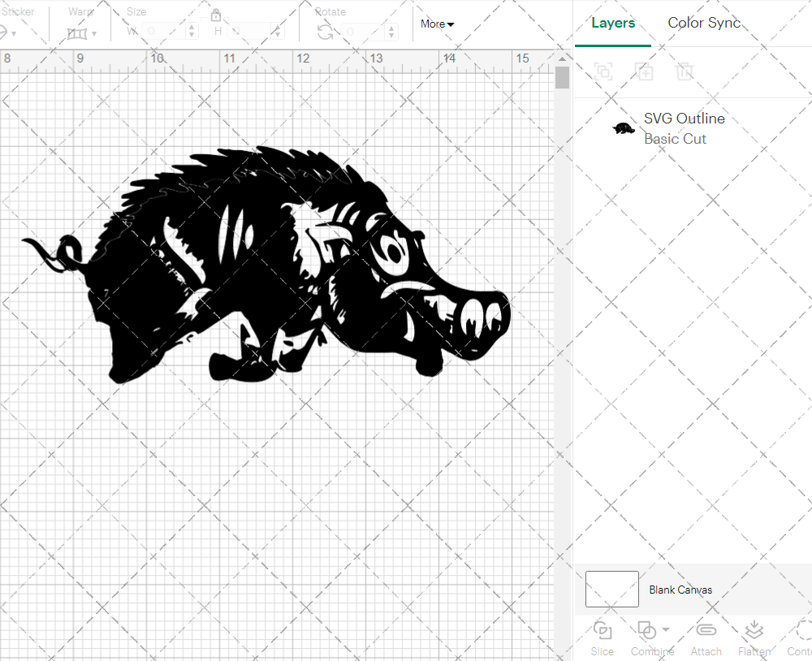Viewport: 812px width, 661px height.
Task: Group layers using the group icon
Action: pyautogui.click(x=603, y=71)
